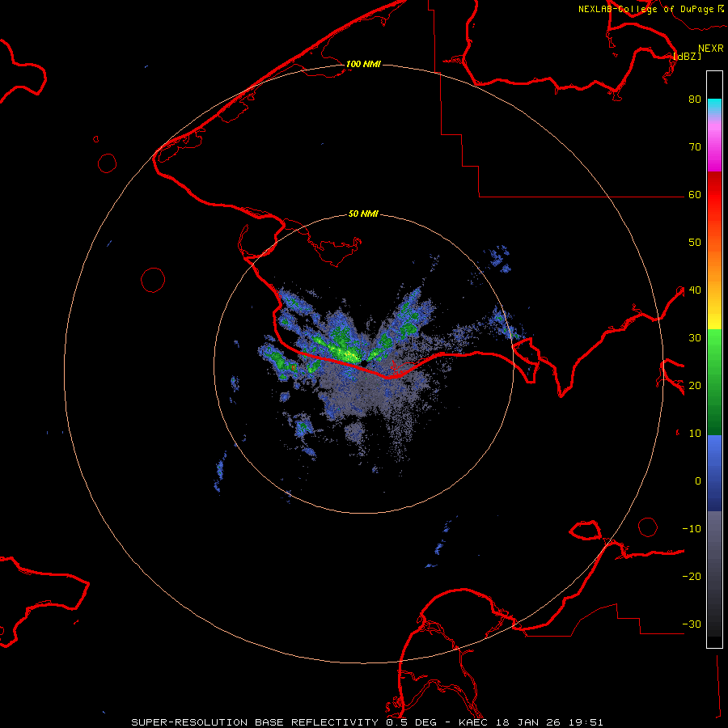Click the 40 value on dBZ scale
The height and width of the screenshot is (728, 728).
tap(695, 290)
